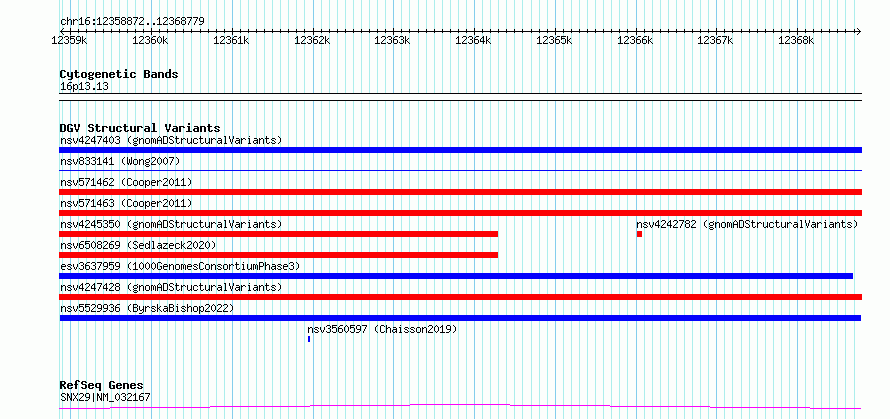The image size is (890, 419).
Task: Open the nsv5529936 (ByrskaBishop2022) label
Action: pos(147,308)
